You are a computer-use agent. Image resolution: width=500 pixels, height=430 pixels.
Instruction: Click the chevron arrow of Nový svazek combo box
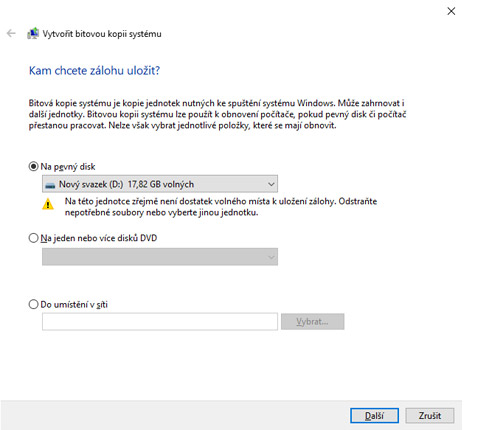tap(271, 184)
